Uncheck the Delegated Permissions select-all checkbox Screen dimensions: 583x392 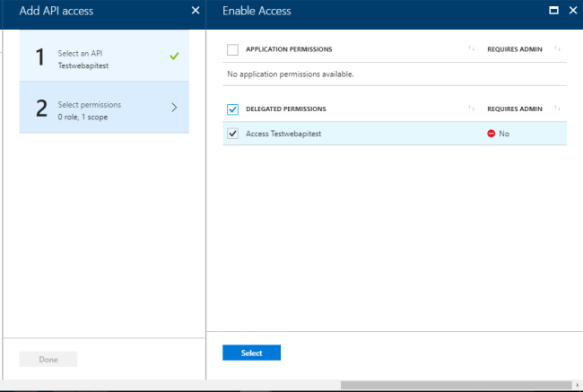[x=233, y=109]
